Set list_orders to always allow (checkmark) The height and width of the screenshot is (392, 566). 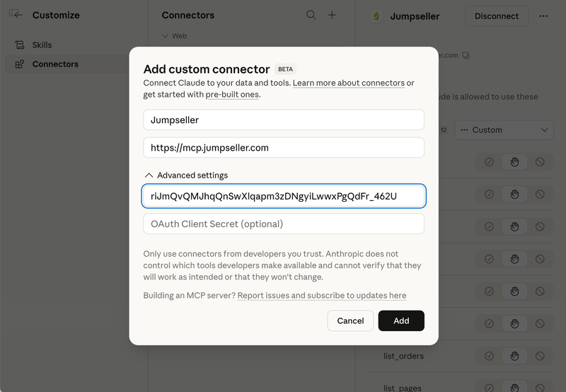(x=489, y=356)
